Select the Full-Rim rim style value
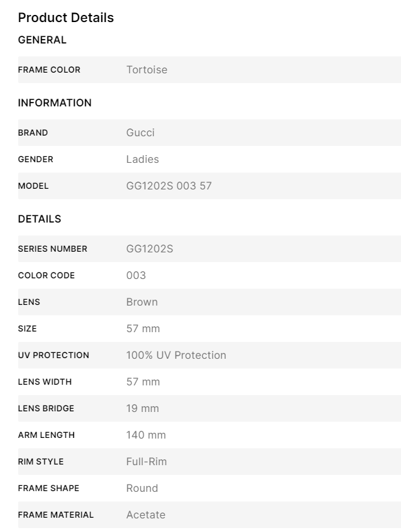 (146, 461)
